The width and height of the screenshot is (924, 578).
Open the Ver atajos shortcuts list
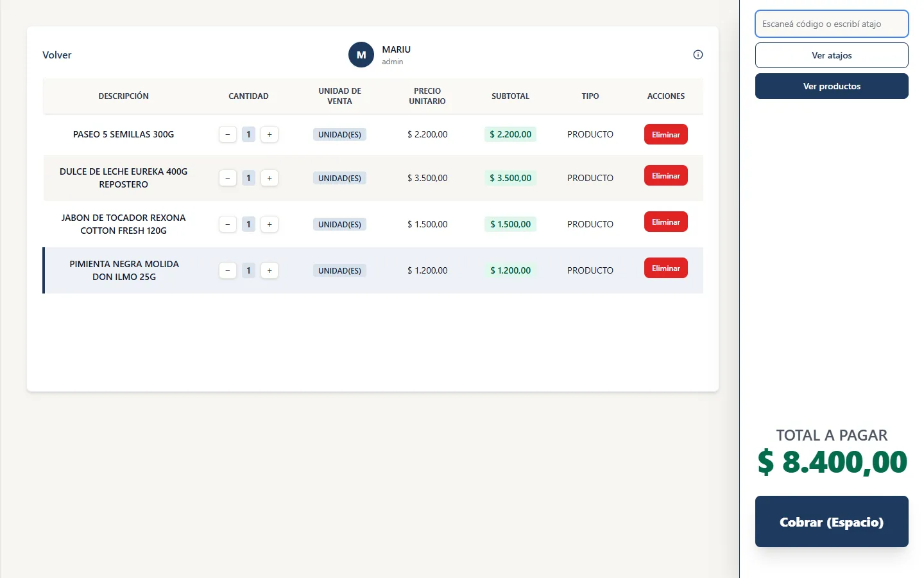click(x=832, y=55)
